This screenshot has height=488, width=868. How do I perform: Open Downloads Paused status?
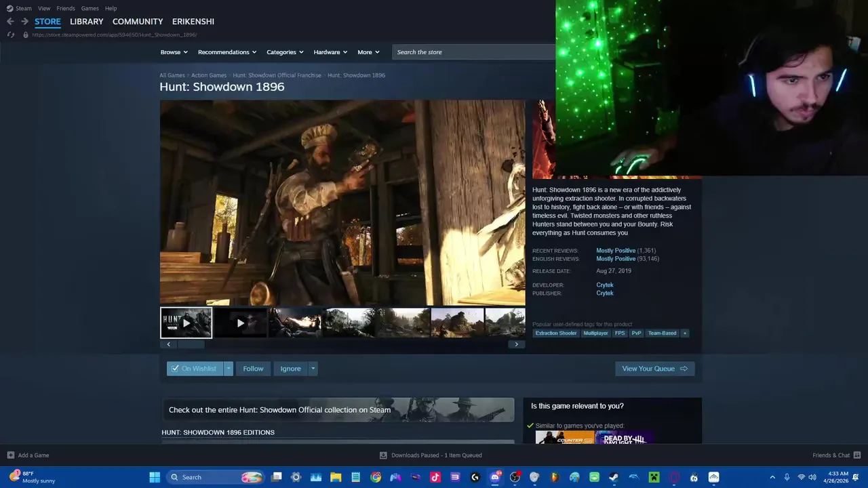pos(431,455)
